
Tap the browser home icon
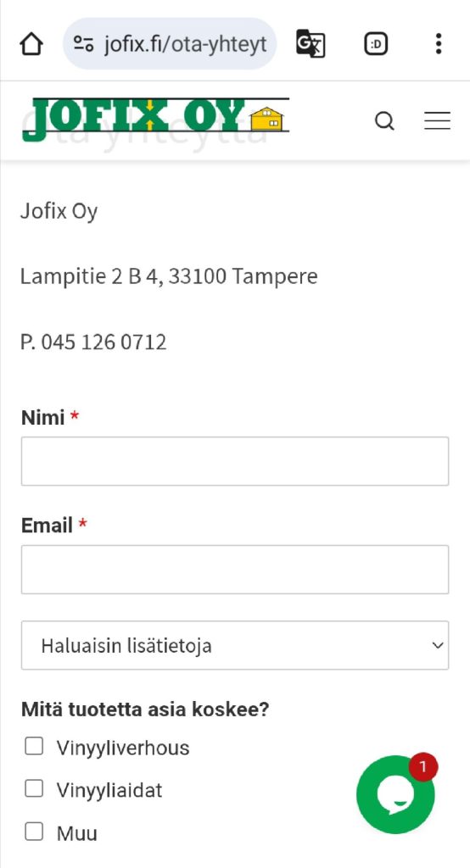[31, 44]
